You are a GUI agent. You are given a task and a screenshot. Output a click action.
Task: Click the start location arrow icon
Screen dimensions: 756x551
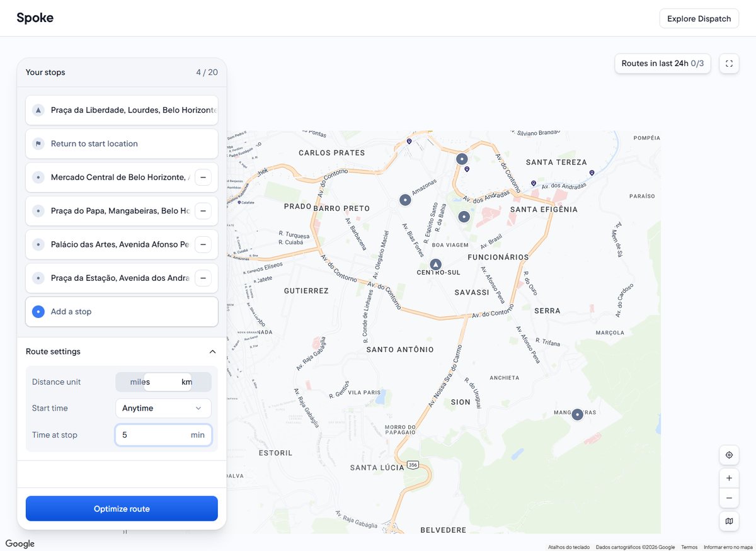38,110
